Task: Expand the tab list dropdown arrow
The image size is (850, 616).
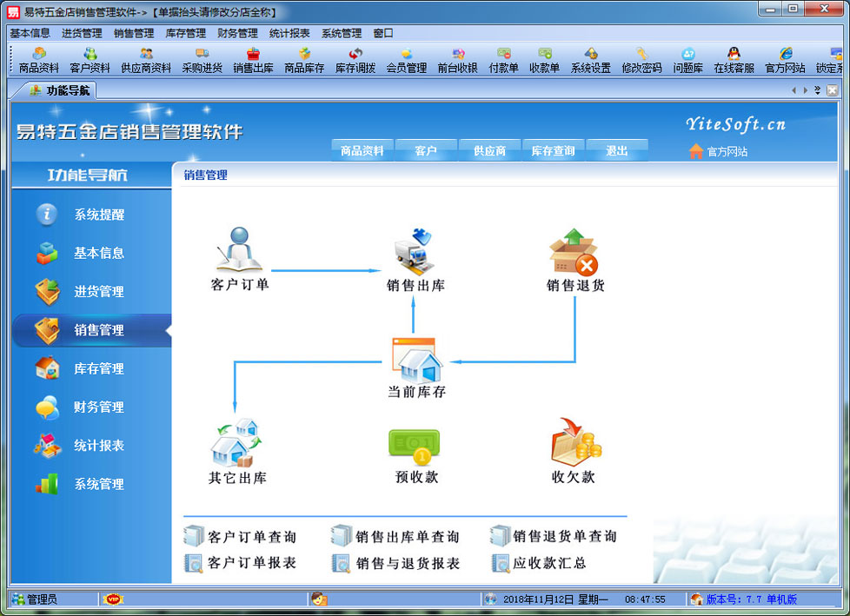Action: click(817, 90)
